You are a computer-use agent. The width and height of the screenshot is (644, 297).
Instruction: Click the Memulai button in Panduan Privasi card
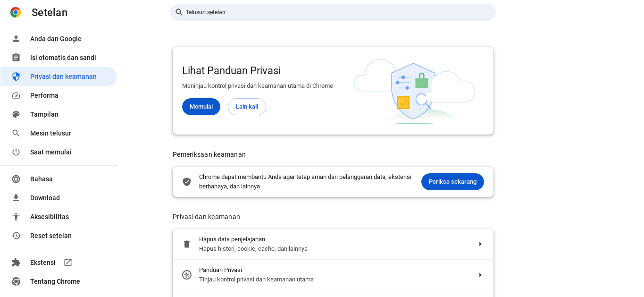pos(201,107)
